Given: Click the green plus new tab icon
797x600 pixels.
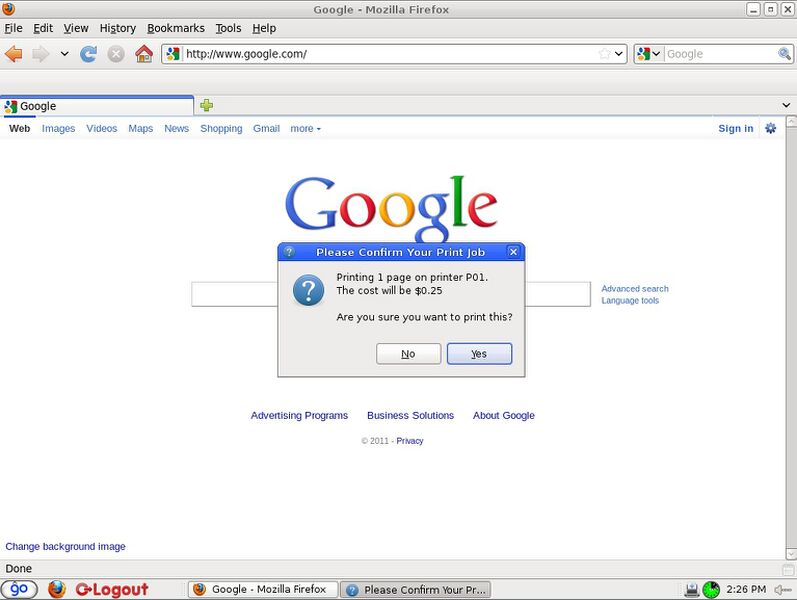Looking at the screenshot, I should [x=206, y=105].
